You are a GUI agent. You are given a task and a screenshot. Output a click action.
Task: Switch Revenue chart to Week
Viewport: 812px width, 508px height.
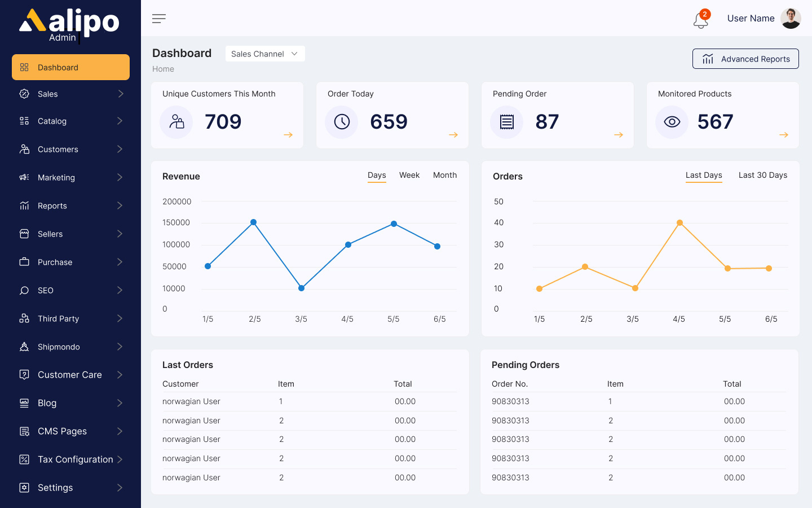(x=409, y=176)
